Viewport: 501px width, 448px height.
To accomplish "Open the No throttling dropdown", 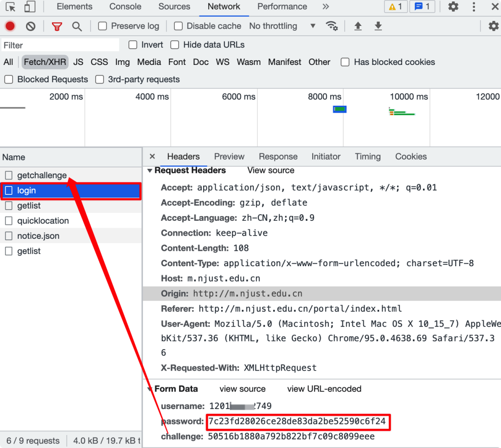I will click(282, 26).
